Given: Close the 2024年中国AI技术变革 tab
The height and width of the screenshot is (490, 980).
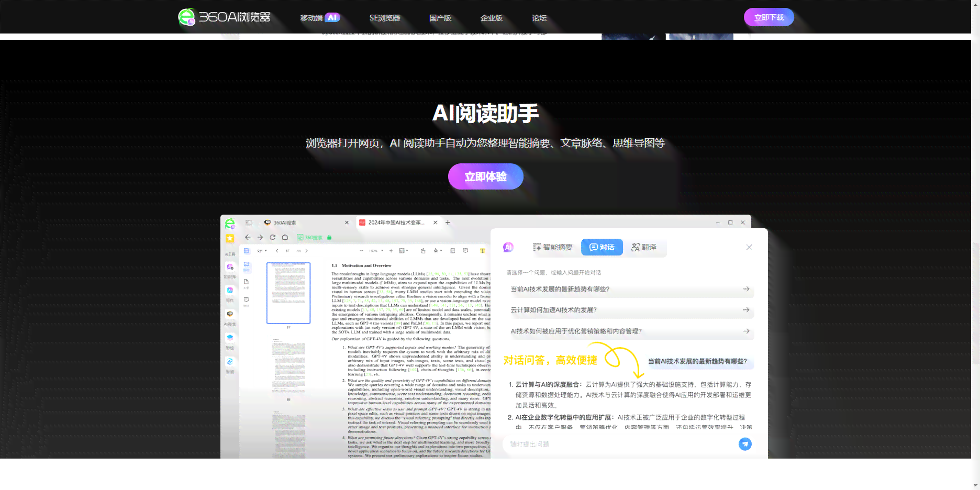Looking at the screenshot, I should pyautogui.click(x=435, y=222).
